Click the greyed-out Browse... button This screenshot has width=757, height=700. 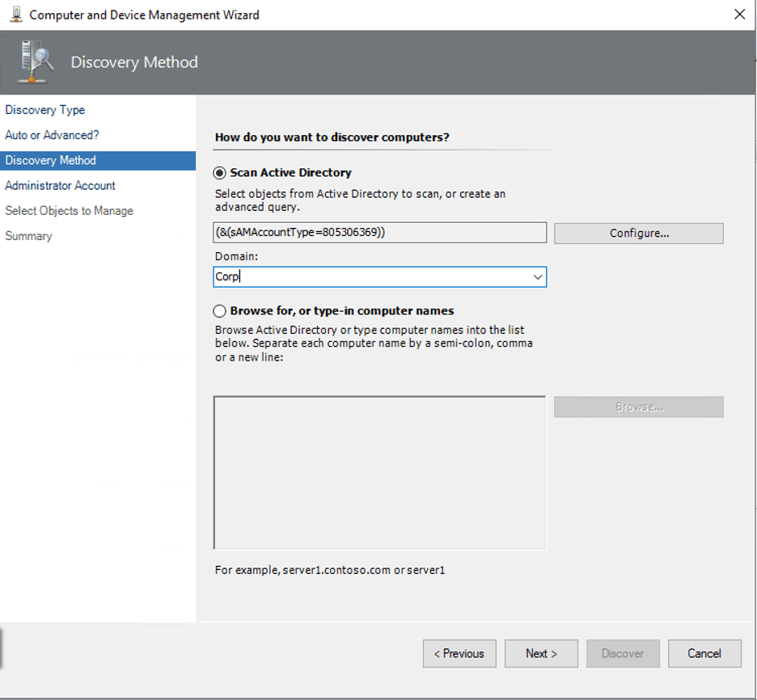pyautogui.click(x=638, y=407)
